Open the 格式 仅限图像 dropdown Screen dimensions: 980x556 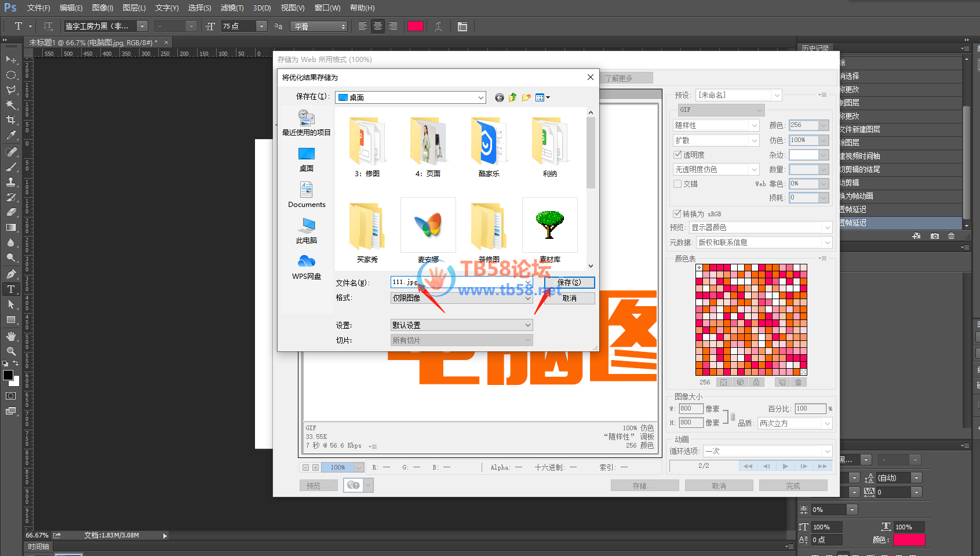(462, 297)
